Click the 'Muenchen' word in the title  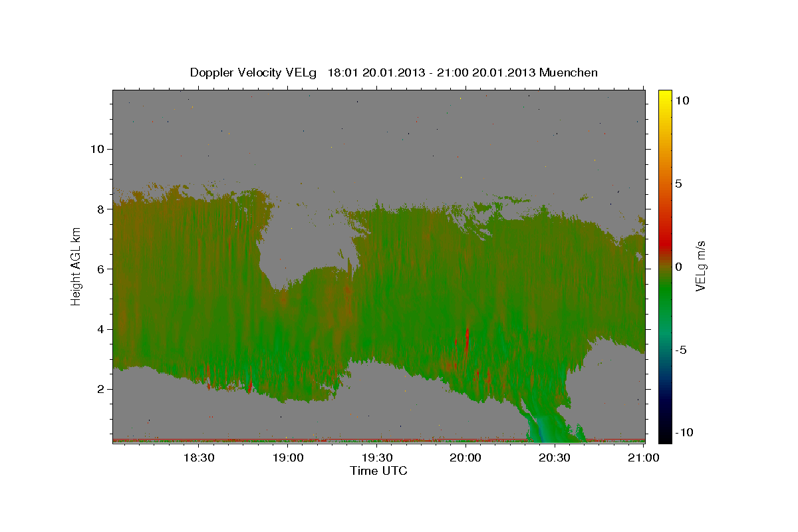pos(569,72)
